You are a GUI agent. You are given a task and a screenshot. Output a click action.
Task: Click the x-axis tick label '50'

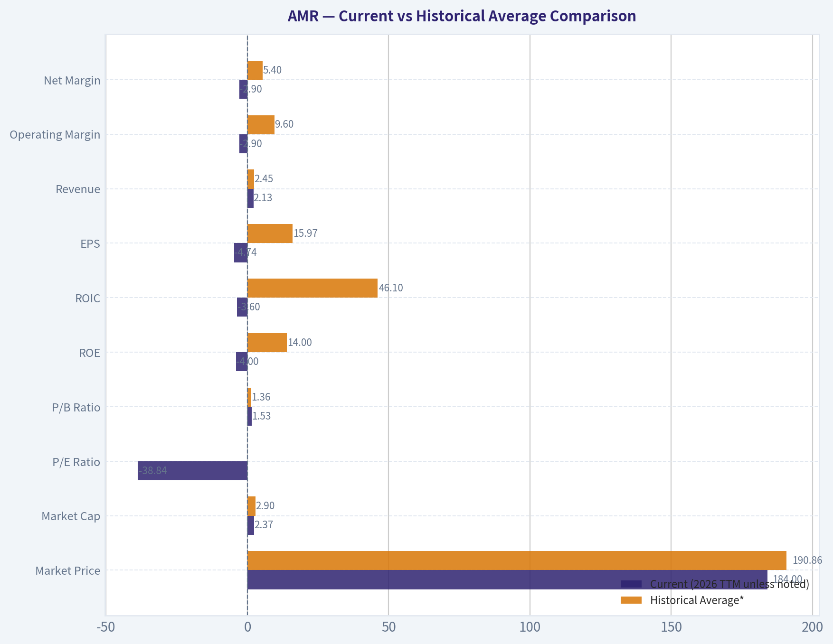point(388,627)
